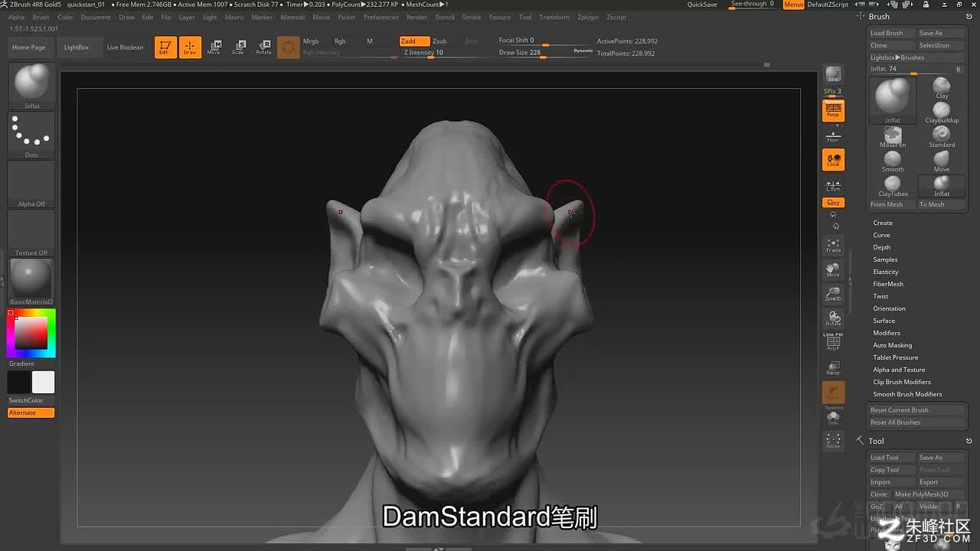
Task: Toggle XYZ rotation mode
Action: tap(833, 203)
